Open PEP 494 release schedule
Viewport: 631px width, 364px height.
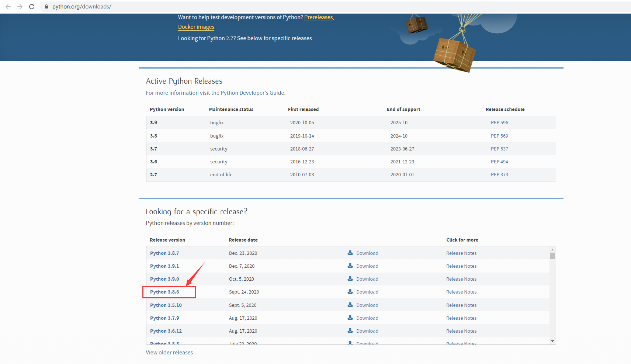pyautogui.click(x=499, y=162)
